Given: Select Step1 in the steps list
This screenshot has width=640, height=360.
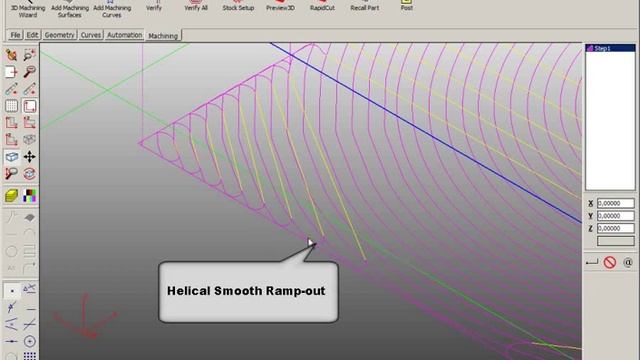Looking at the screenshot, I should point(610,48).
